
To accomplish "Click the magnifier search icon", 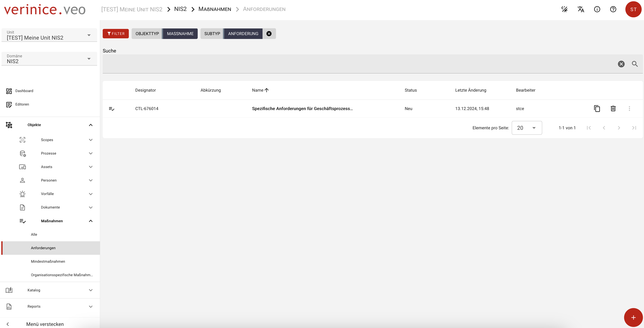I will (635, 64).
